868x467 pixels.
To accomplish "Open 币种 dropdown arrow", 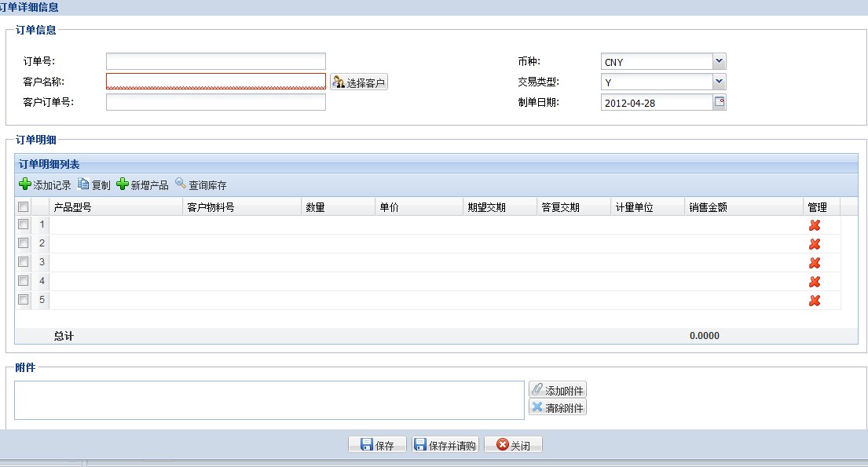I will click(719, 61).
